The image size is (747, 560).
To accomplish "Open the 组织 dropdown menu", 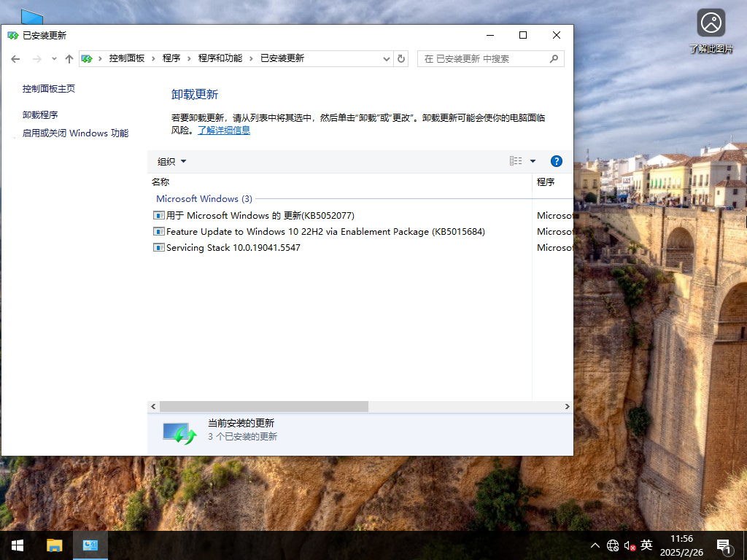I will 171,161.
